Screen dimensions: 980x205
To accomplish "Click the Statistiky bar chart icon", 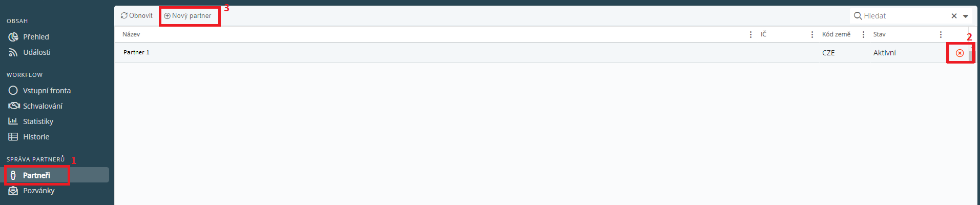I will pos(13,121).
